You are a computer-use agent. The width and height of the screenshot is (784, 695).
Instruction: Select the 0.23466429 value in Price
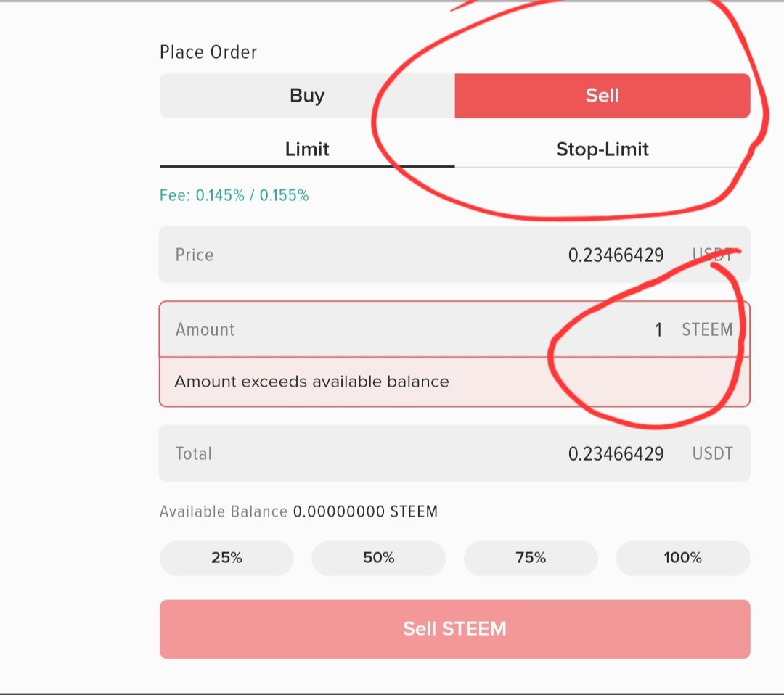click(616, 255)
